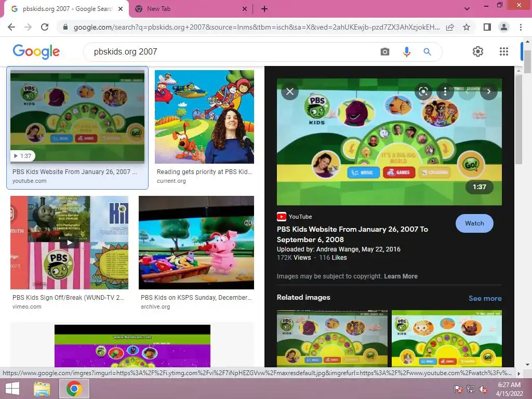Screen dimensions: 532x399
Task: Reload the current page
Action: 45,27
